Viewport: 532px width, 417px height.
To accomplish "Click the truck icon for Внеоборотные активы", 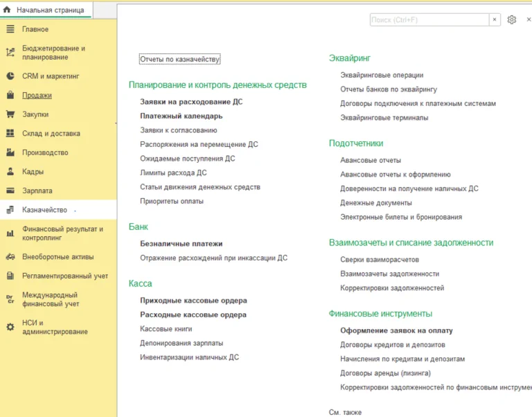I will 10,257.
